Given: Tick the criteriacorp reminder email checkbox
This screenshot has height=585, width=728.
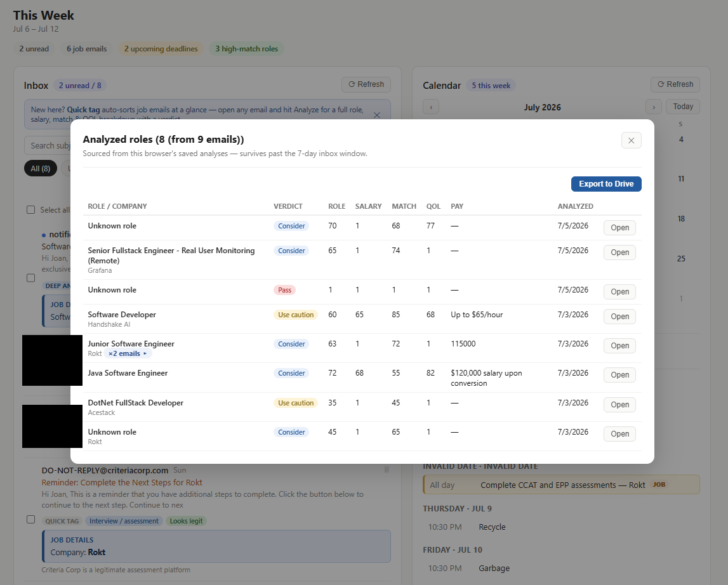Looking at the screenshot, I should (30, 520).
